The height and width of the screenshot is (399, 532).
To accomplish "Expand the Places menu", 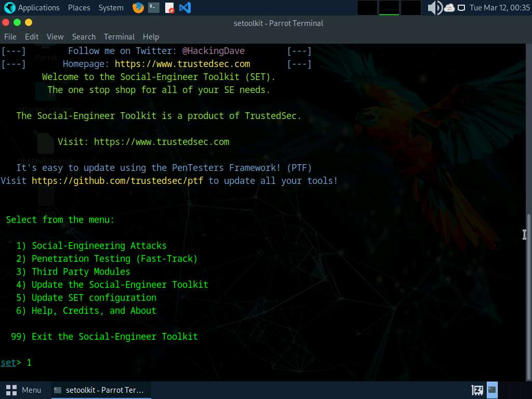I will [x=79, y=8].
